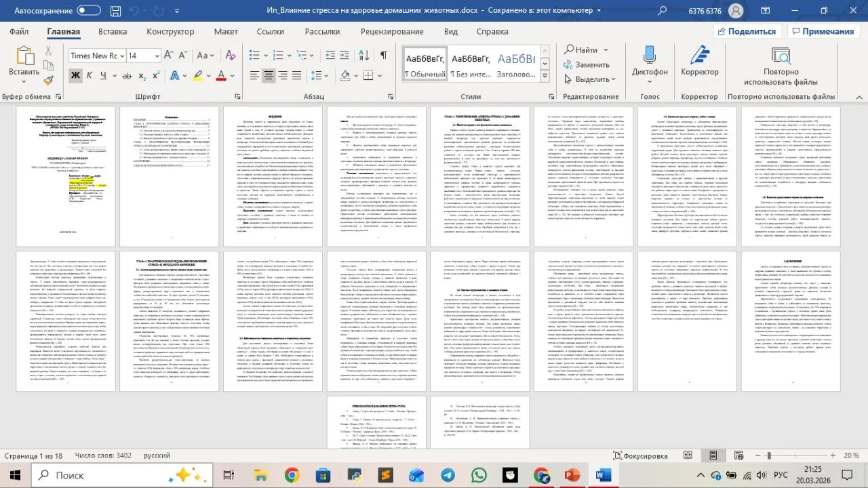Toggle center alignment in the paragraph group

[x=269, y=75]
